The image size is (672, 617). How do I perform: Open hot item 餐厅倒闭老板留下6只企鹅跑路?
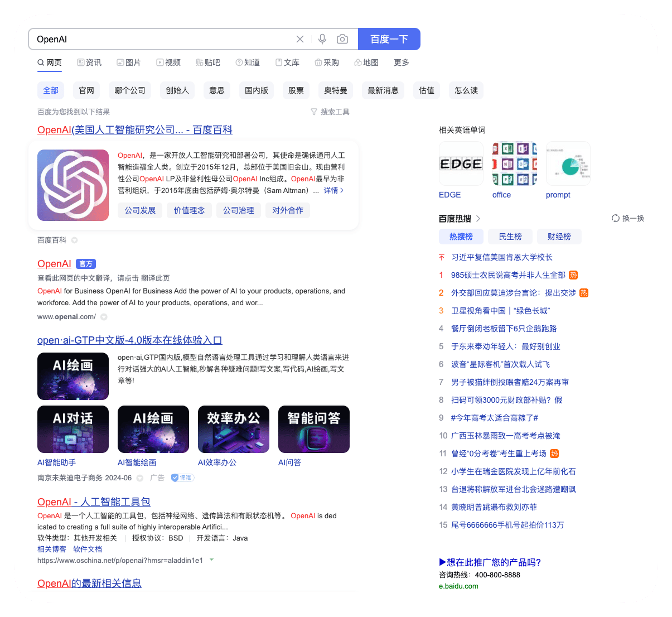pyautogui.click(x=504, y=329)
